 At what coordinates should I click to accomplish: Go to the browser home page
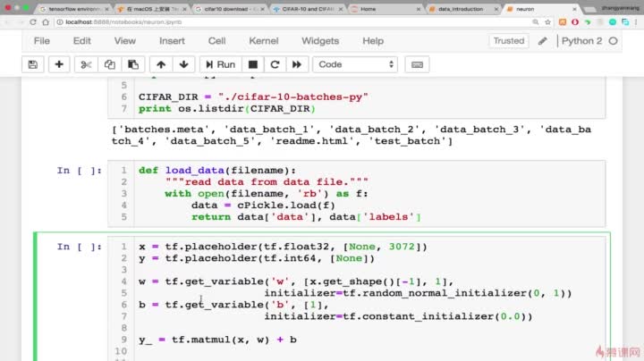point(46,22)
